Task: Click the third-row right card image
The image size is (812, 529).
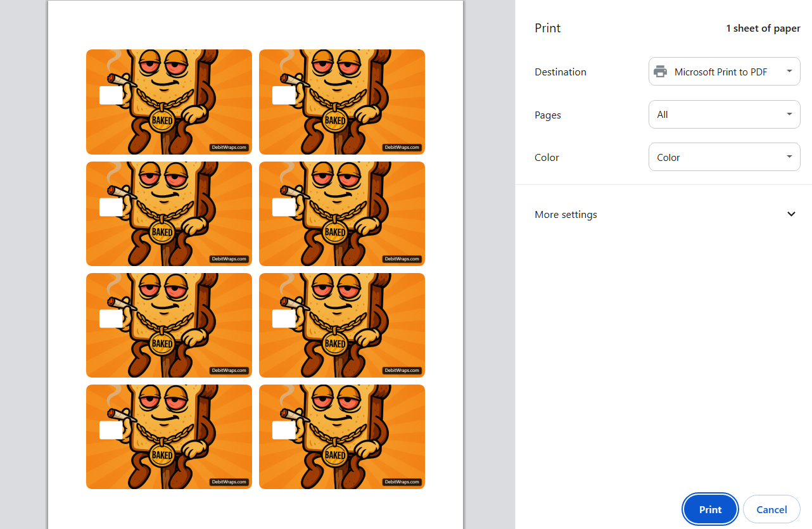Action: 342,325
